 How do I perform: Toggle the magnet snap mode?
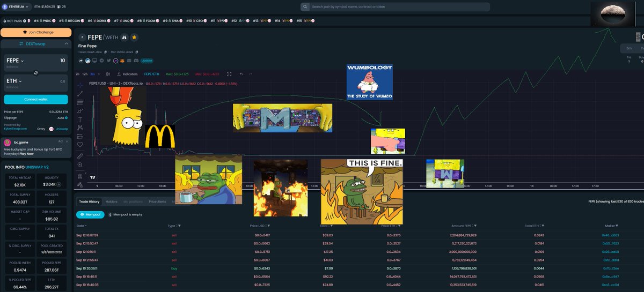point(80,176)
